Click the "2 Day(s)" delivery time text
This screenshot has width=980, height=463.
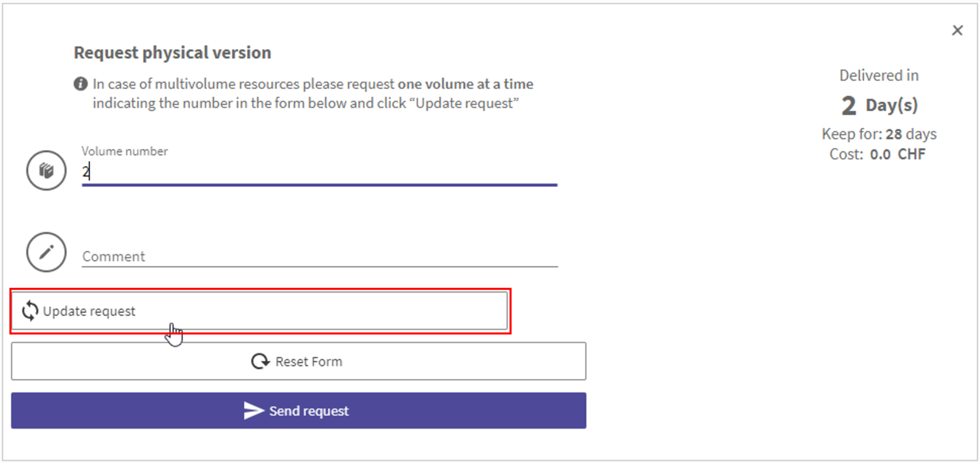tap(879, 105)
